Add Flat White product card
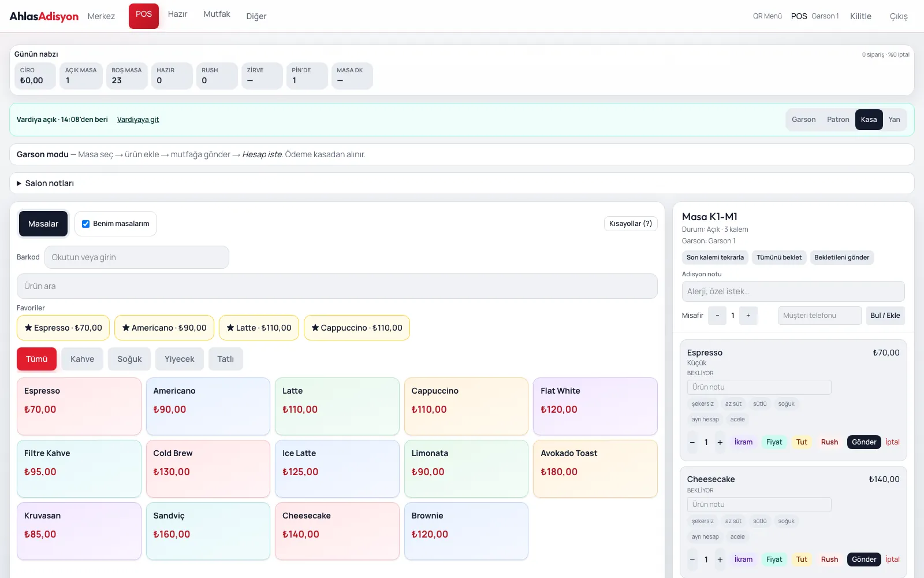The height and width of the screenshot is (578, 924). click(x=595, y=406)
